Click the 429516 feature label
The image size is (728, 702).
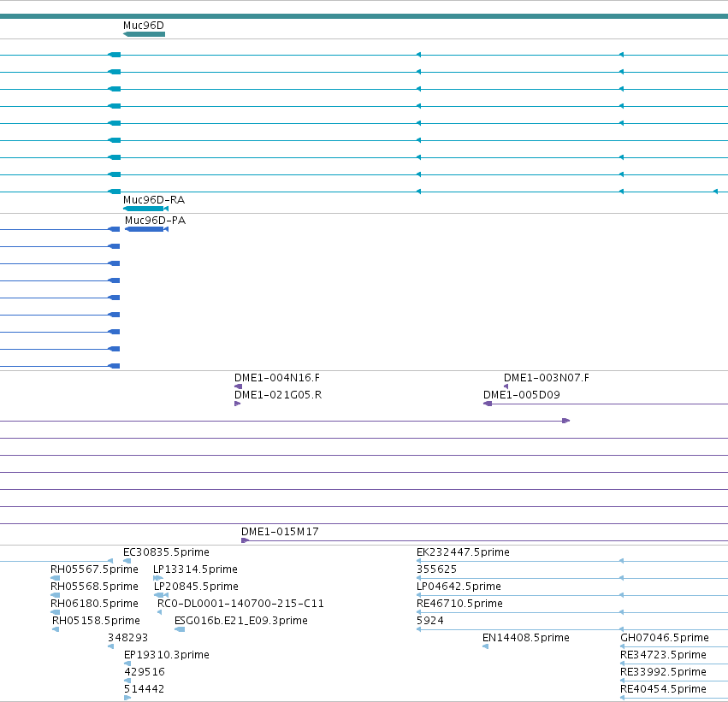pos(145,672)
